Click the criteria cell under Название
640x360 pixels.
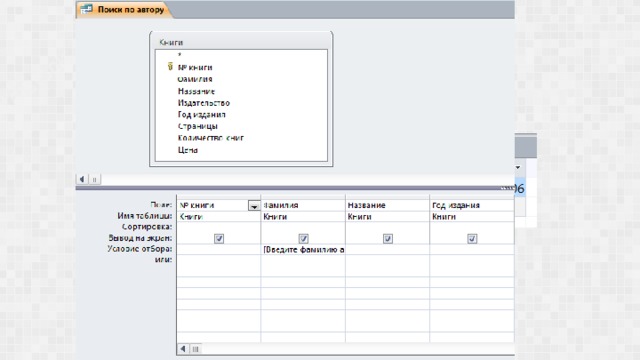tap(387, 249)
